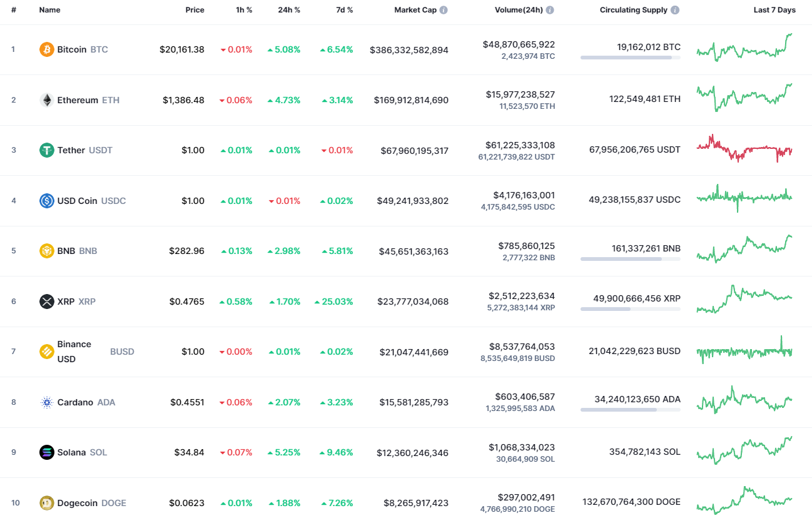Click the Cardano ADA coin logo

coord(47,402)
